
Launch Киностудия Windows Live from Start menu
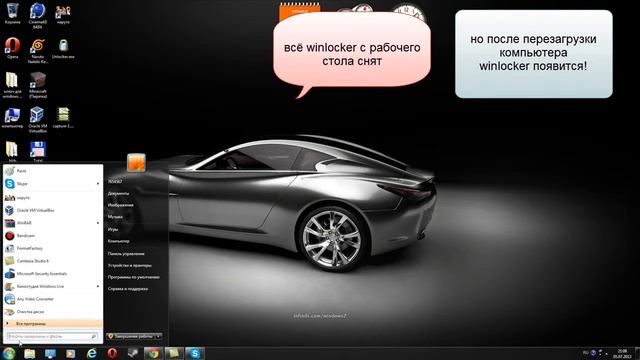coord(53,287)
